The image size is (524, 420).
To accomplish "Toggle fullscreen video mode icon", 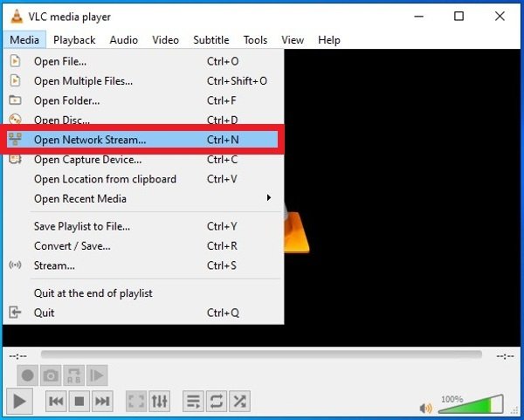I will point(136,401).
